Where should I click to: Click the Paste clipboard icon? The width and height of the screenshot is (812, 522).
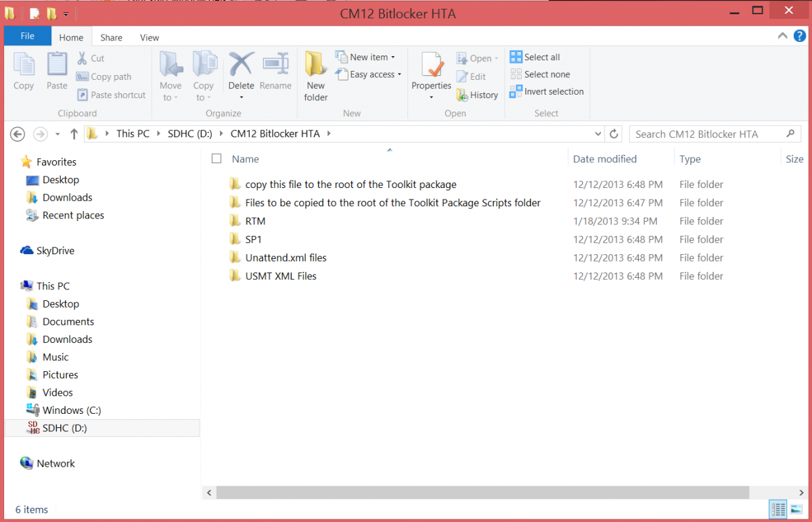[57, 65]
